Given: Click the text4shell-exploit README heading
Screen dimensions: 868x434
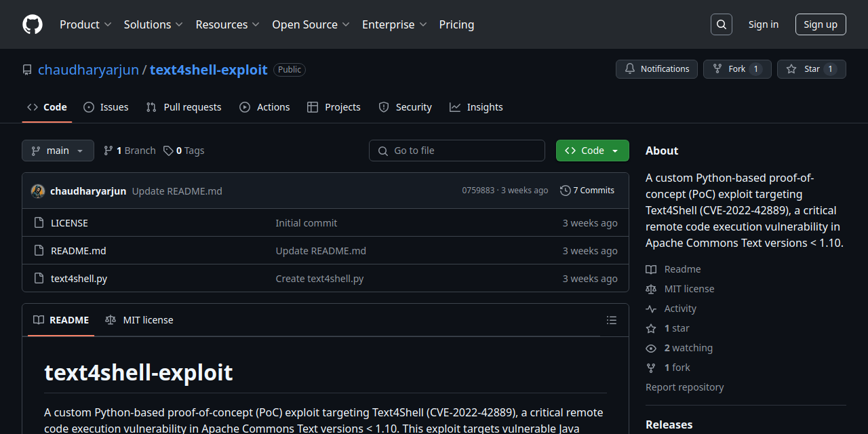Looking at the screenshot, I should (x=138, y=372).
